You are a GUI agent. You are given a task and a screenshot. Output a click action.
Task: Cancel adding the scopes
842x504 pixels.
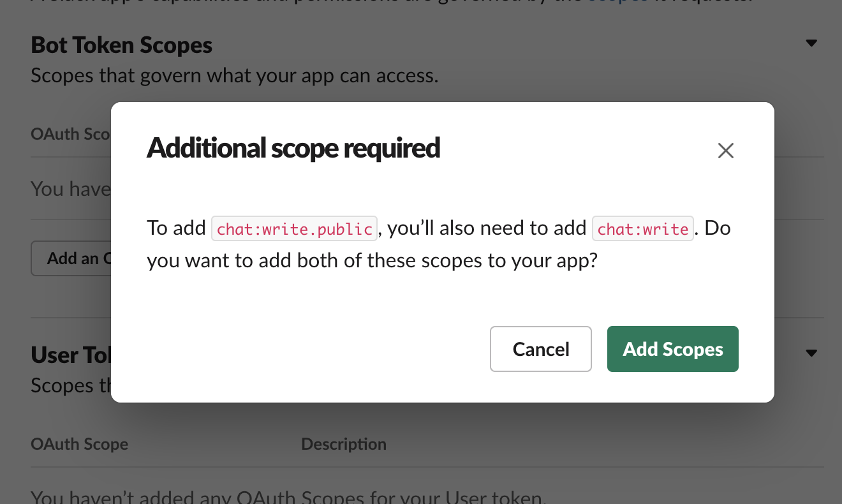click(x=540, y=349)
